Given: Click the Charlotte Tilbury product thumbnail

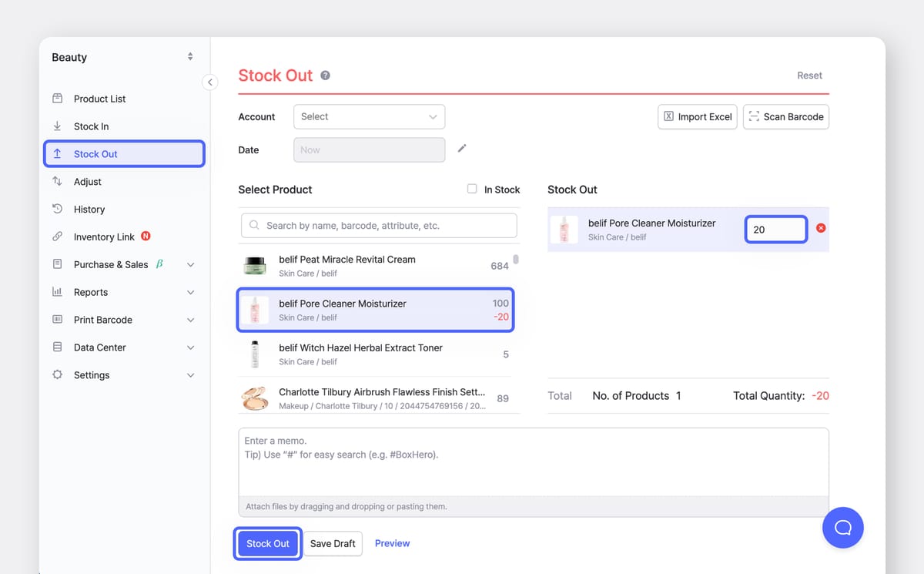Looking at the screenshot, I should pos(255,398).
